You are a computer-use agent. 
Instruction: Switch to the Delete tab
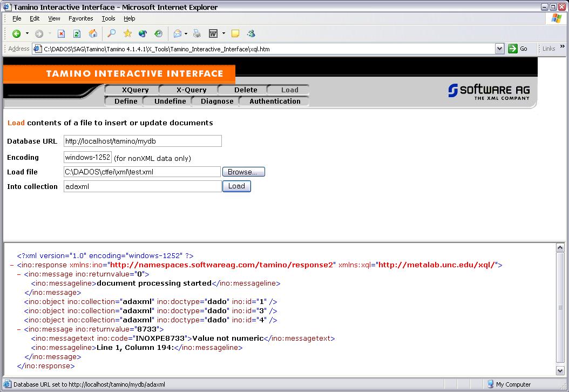245,90
